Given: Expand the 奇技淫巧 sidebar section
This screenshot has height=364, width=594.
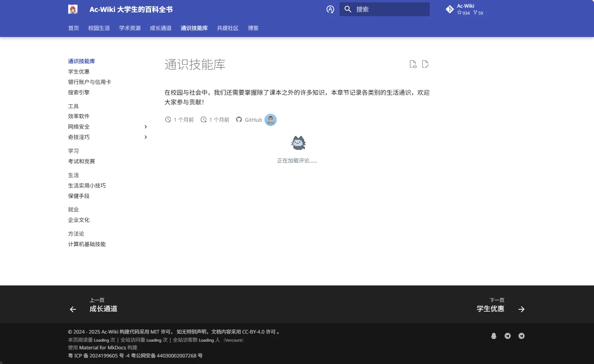Looking at the screenshot, I should pos(146,137).
